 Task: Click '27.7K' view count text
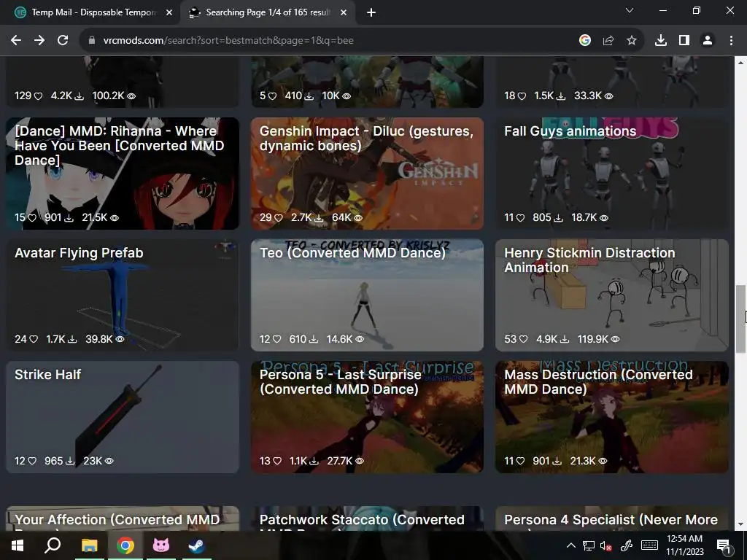pos(340,462)
